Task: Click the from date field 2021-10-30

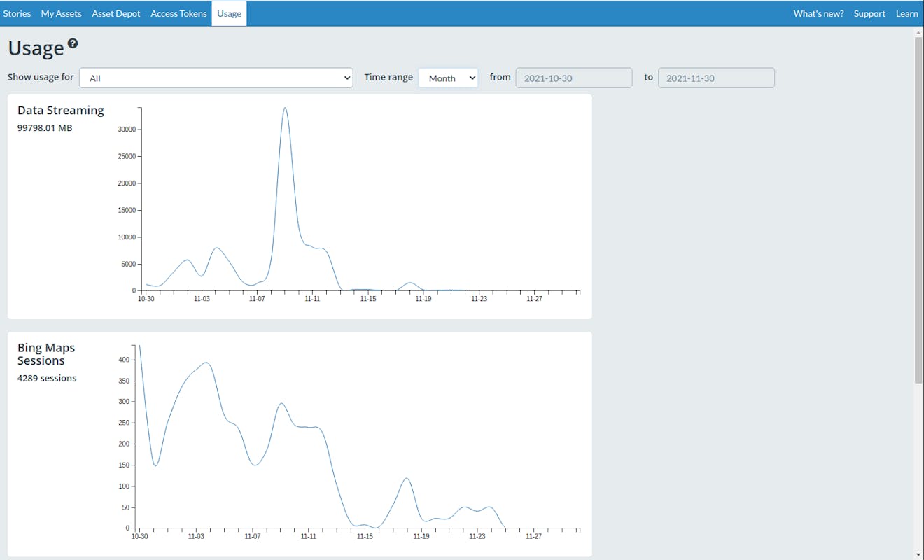Action: (573, 78)
